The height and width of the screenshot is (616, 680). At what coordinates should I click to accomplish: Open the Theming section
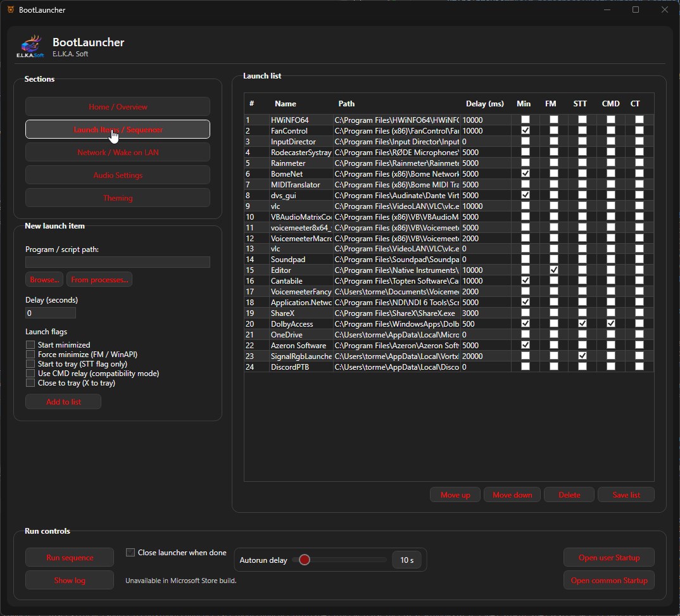click(118, 198)
